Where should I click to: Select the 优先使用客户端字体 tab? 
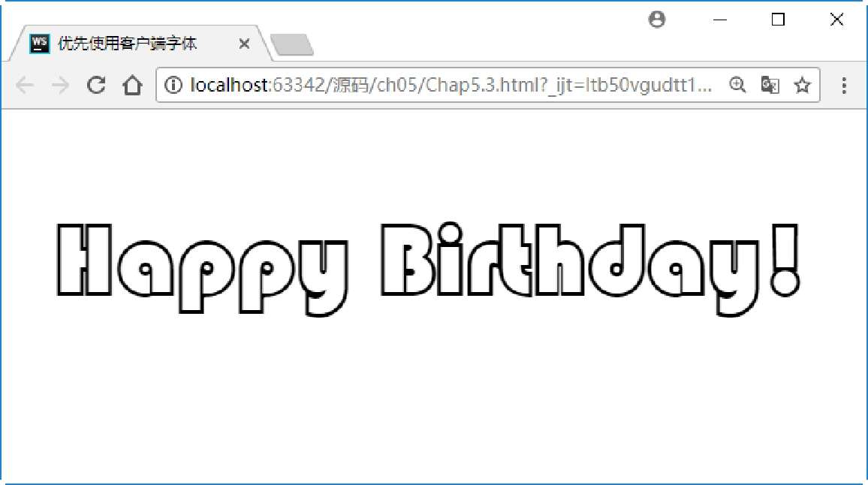tap(128, 44)
